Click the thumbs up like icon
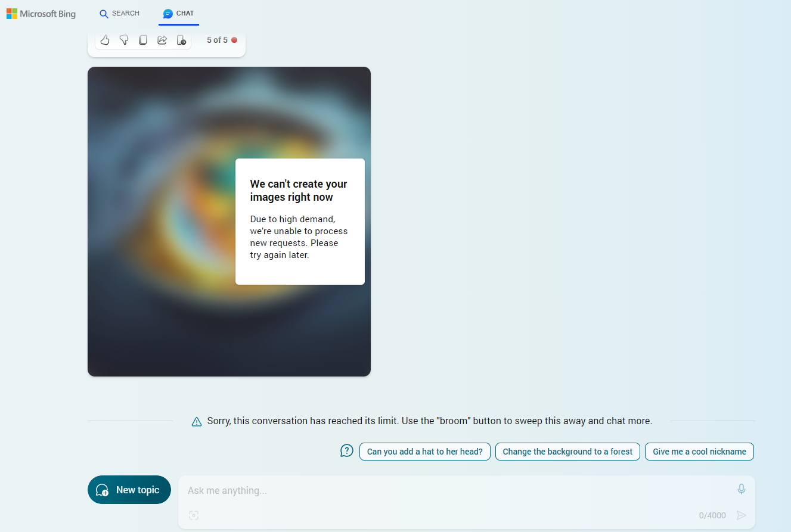Screen dimensions: 791x532 pos(105,40)
